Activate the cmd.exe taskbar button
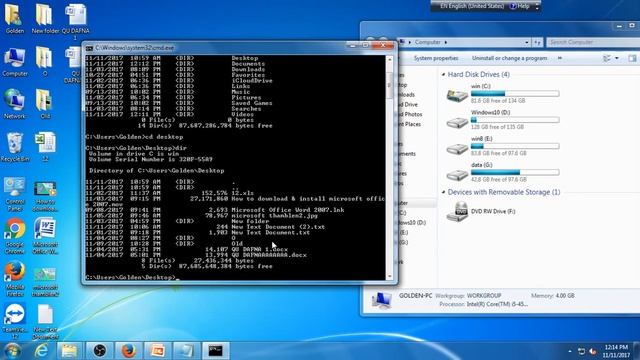640x360 pixels. click(216, 351)
